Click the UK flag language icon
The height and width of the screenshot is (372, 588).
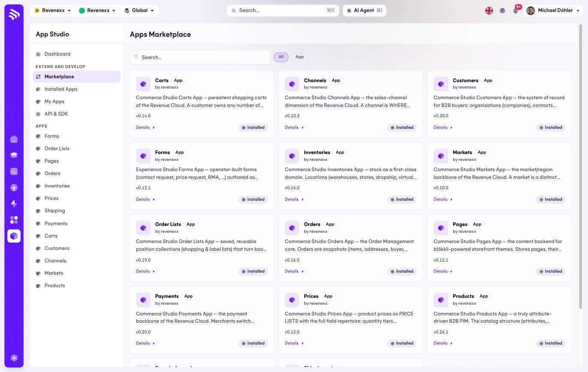click(x=489, y=11)
